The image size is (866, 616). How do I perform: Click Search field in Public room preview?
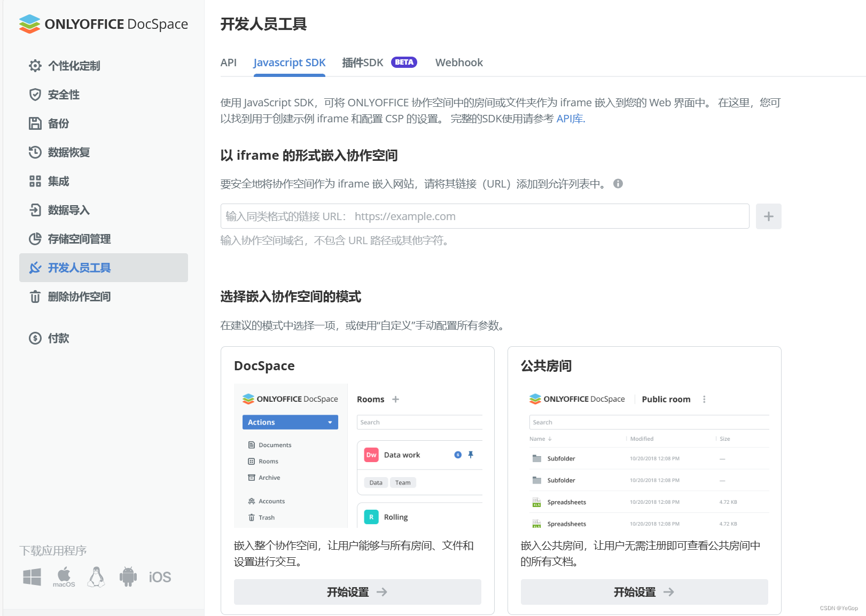pyautogui.click(x=649, y=422)
